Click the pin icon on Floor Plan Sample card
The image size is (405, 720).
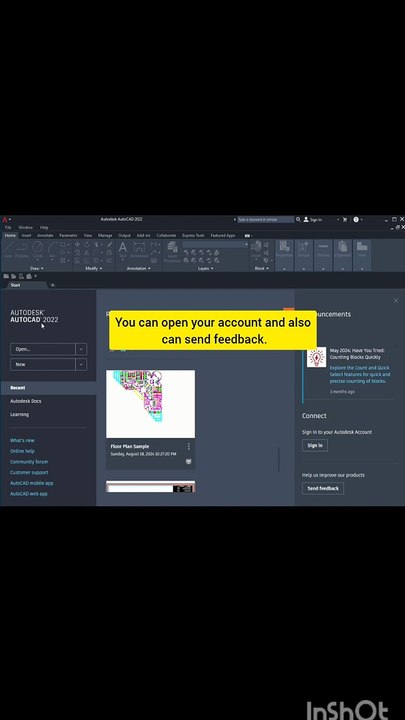pos(189,462)
